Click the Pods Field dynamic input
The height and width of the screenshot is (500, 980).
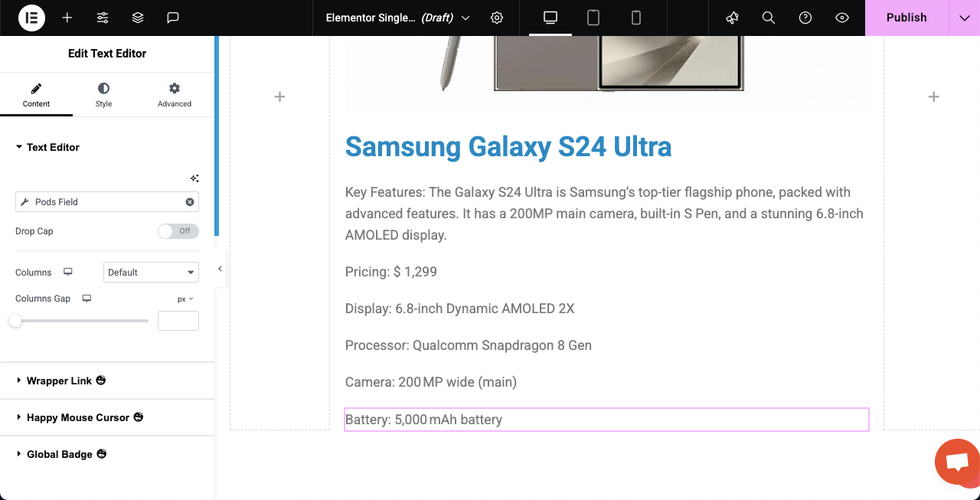tap(107, 202)
